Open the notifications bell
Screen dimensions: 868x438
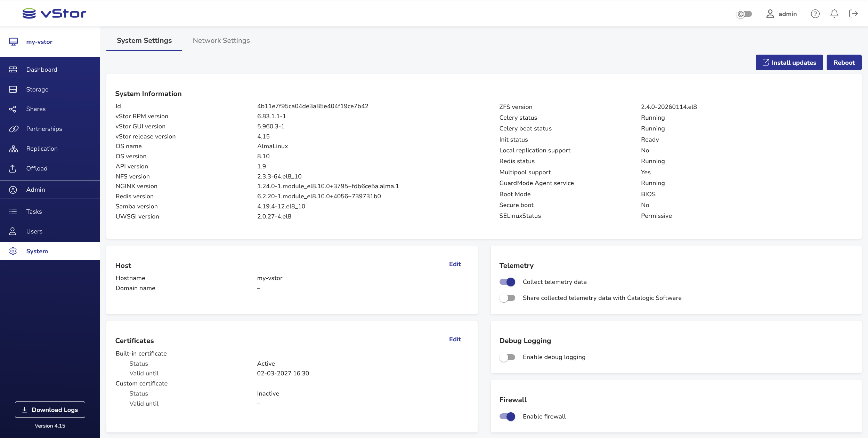coord(834,14)
